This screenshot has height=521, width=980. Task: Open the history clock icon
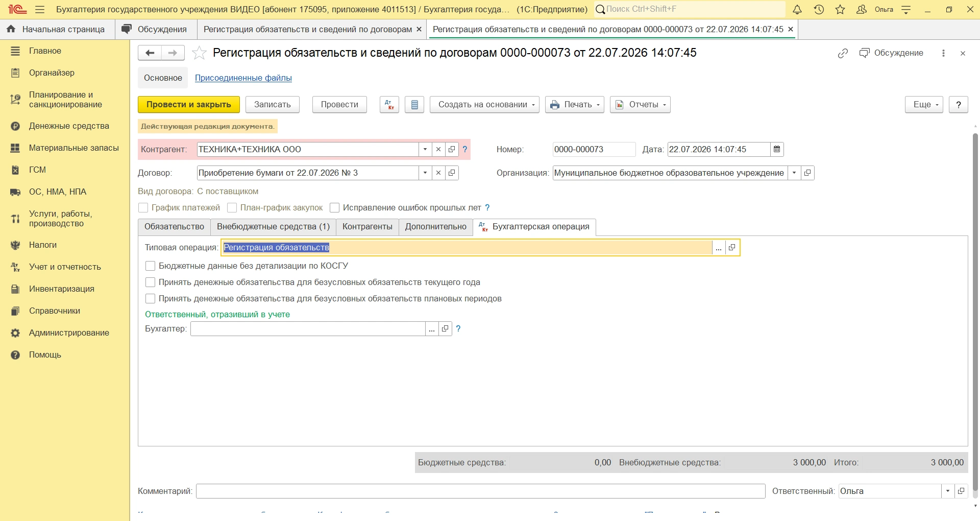point(819,10)
